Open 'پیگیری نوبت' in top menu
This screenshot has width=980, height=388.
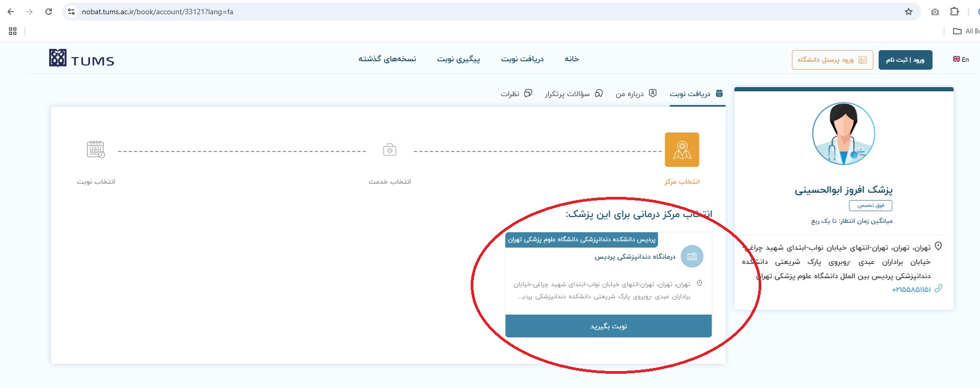pos(458,59)
